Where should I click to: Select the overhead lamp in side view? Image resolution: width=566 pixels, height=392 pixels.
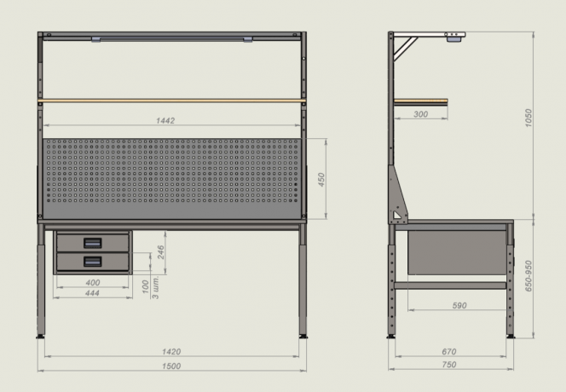(x=455, y=37)
